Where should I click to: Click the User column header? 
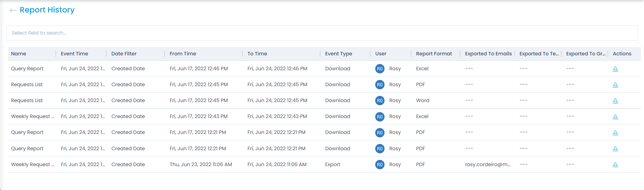click(381, 54)
